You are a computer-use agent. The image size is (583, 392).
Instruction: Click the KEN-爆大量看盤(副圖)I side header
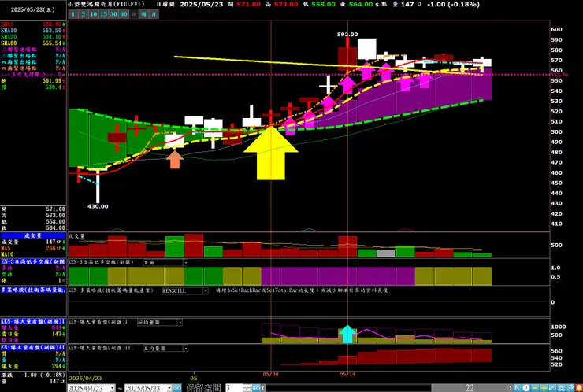point(33,321)
